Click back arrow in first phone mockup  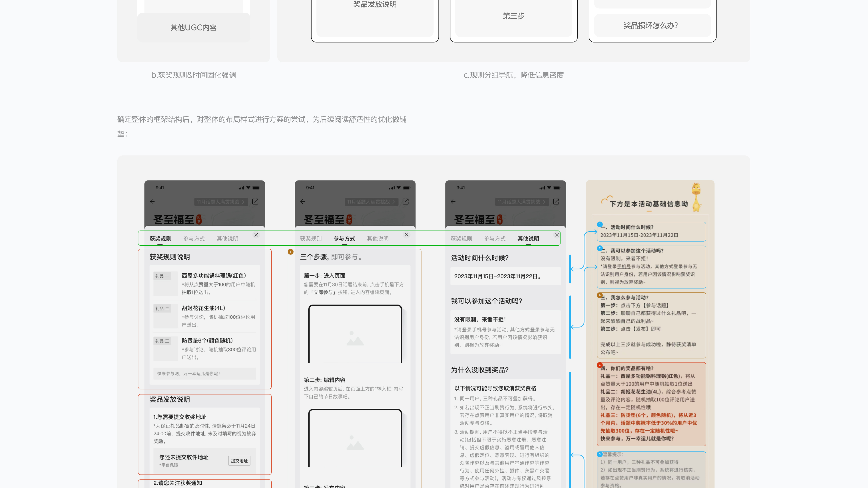pos(152,201)
